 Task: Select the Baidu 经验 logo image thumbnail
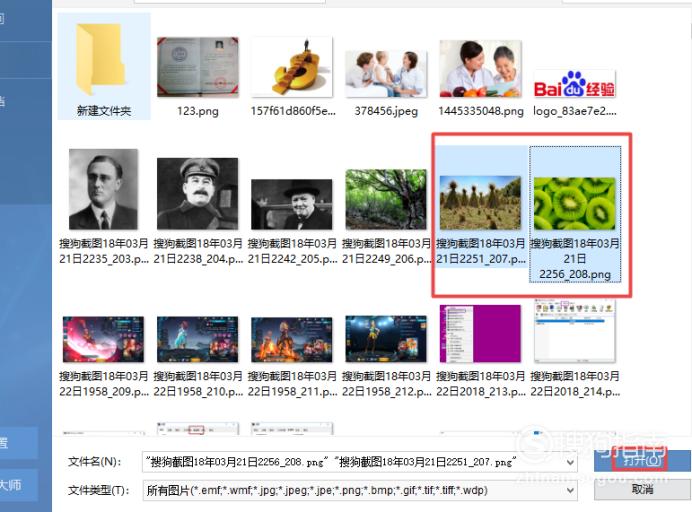click(574, 84)
